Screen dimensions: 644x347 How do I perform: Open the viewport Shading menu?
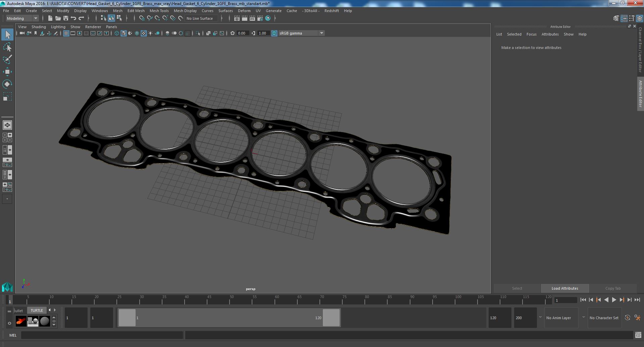click(x=39, y=27)
